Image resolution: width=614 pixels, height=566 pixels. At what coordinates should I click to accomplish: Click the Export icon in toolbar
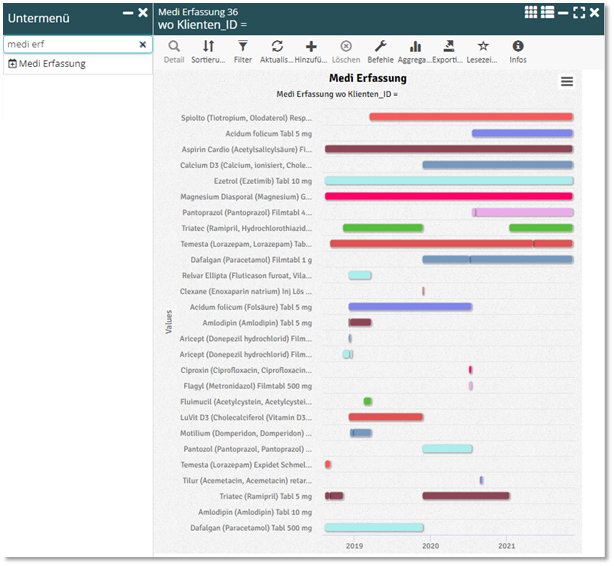(449, 47)
